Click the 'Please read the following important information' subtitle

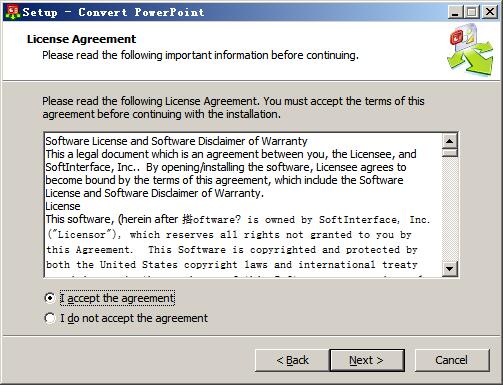[200, 55]
